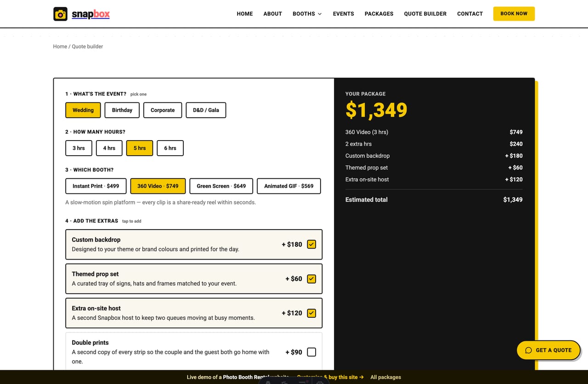Click the Book Now button
Image resolution: width=588 pixels, height=384 pixels.
coord(514,14)
